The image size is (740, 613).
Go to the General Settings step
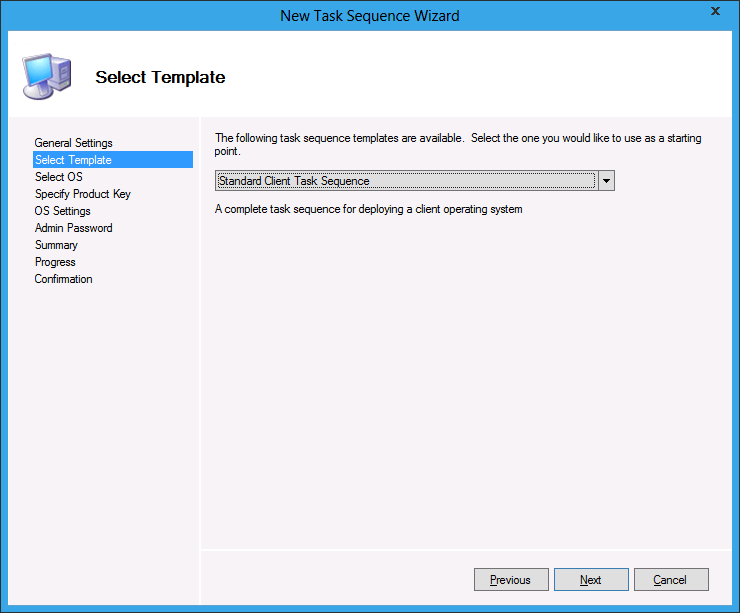tap(73, 143)
